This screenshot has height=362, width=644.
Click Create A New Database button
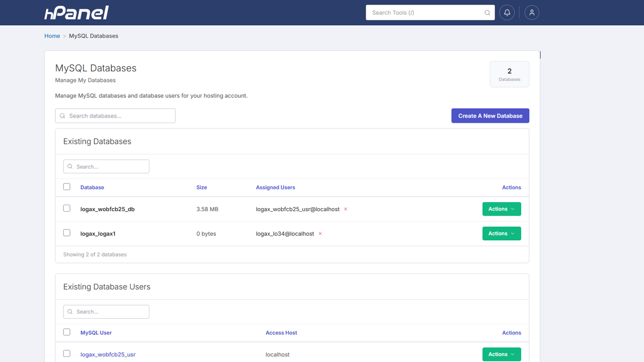(x=490, y=116)
